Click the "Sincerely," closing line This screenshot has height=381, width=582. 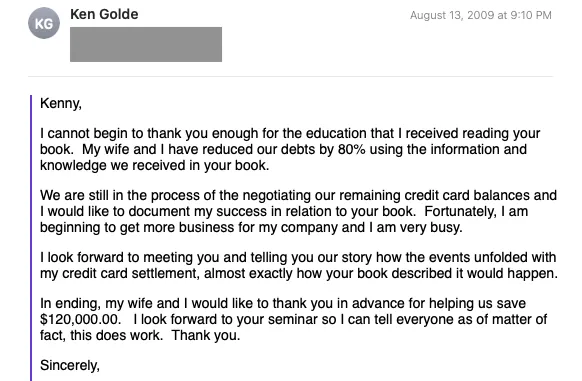tap(70, 365)
